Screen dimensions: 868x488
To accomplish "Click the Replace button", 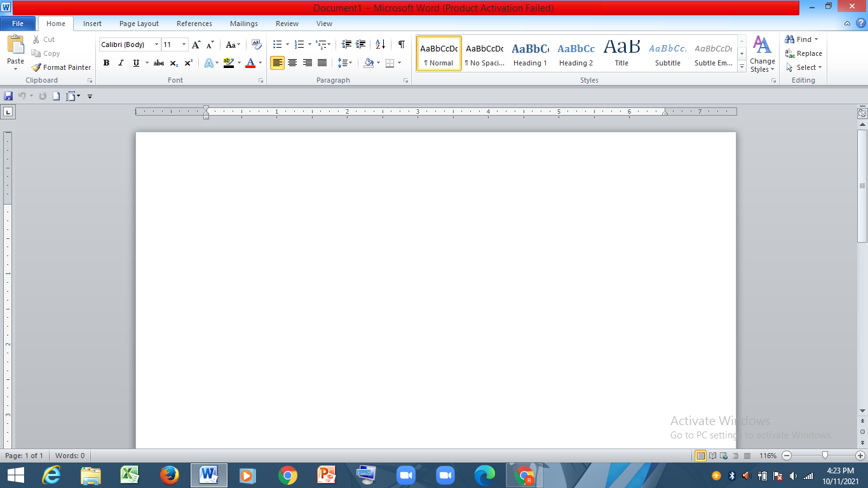I will tap(803, 53).
